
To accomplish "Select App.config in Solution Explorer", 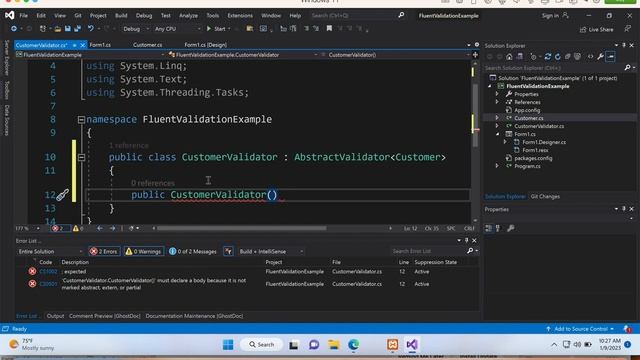I will tap(527, 110).
